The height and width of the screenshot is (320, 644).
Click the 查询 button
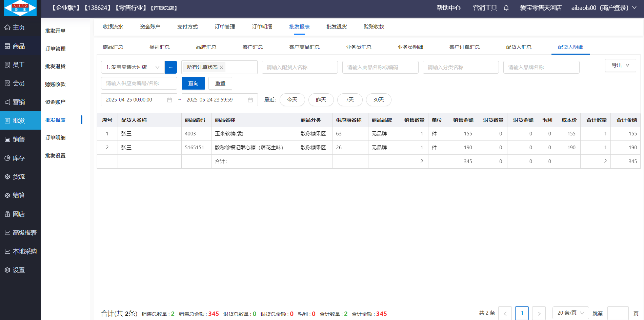(193, 83)
